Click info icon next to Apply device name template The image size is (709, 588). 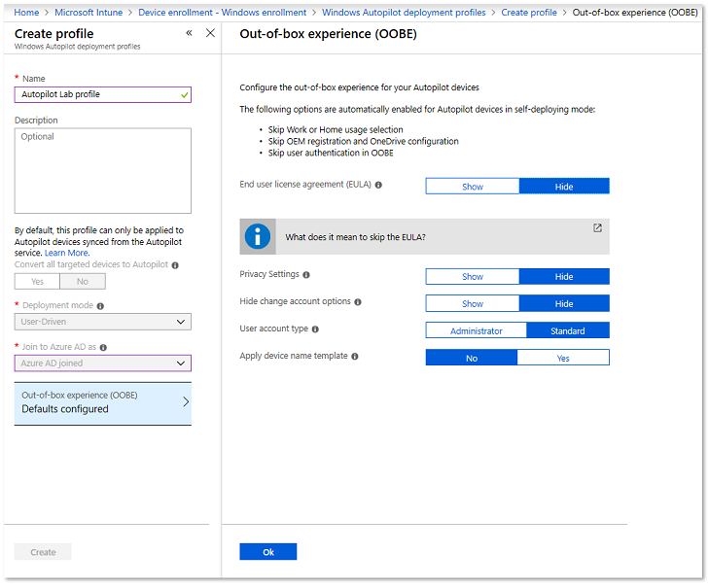coord(355,357)
